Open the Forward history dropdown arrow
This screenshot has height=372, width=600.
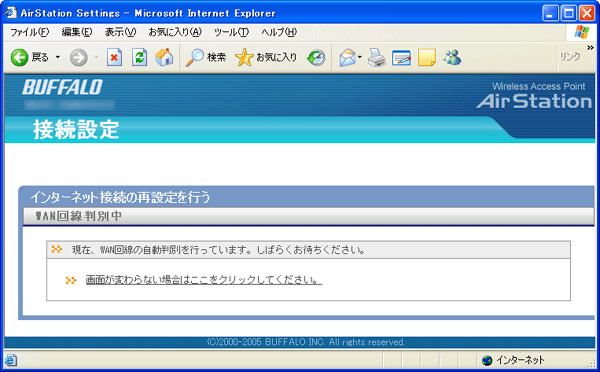tap(96, 57)
